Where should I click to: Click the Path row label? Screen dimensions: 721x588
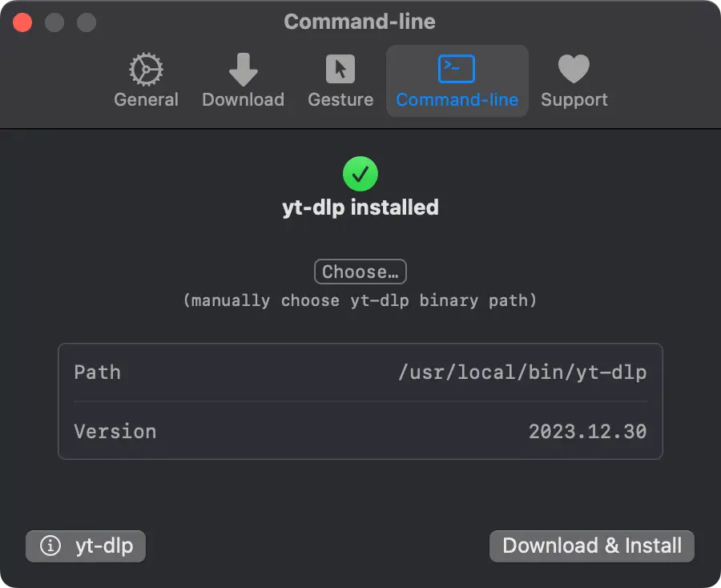pos(97,373)
